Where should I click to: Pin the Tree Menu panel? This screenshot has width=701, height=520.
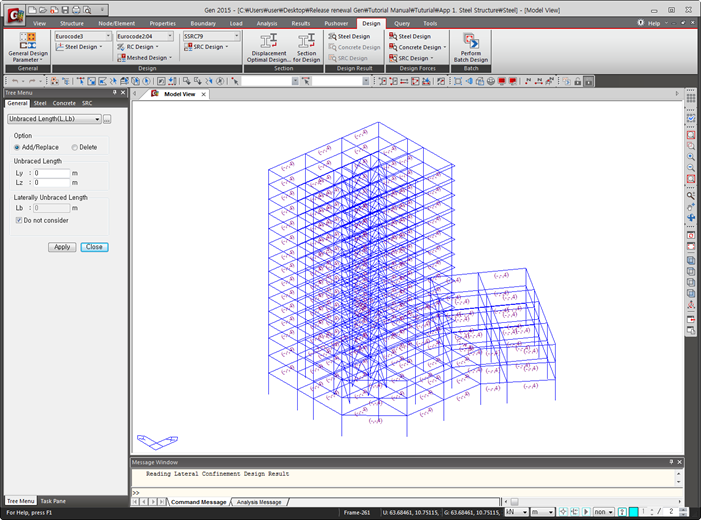pyautogui.click(x=114, y=93)
